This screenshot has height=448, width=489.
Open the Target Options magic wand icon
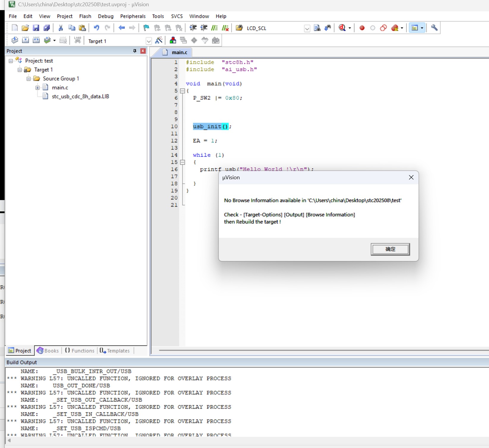[159, 40]
